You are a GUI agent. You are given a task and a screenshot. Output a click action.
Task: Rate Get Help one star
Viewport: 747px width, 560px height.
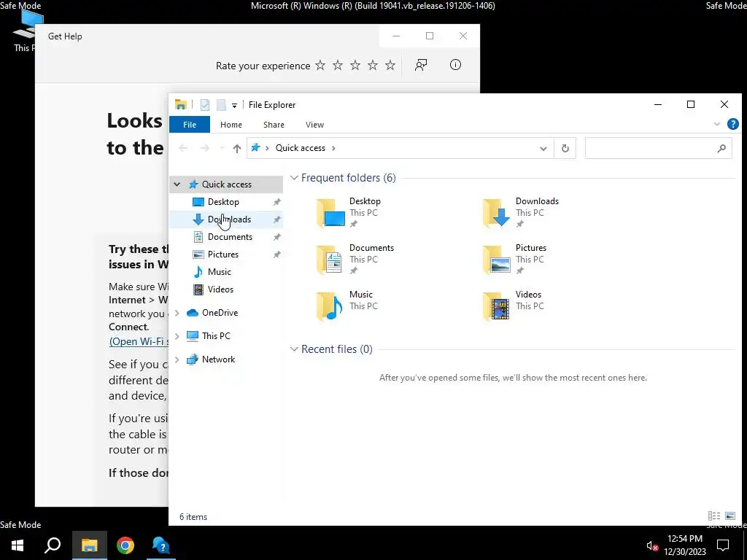click(320, 65)
